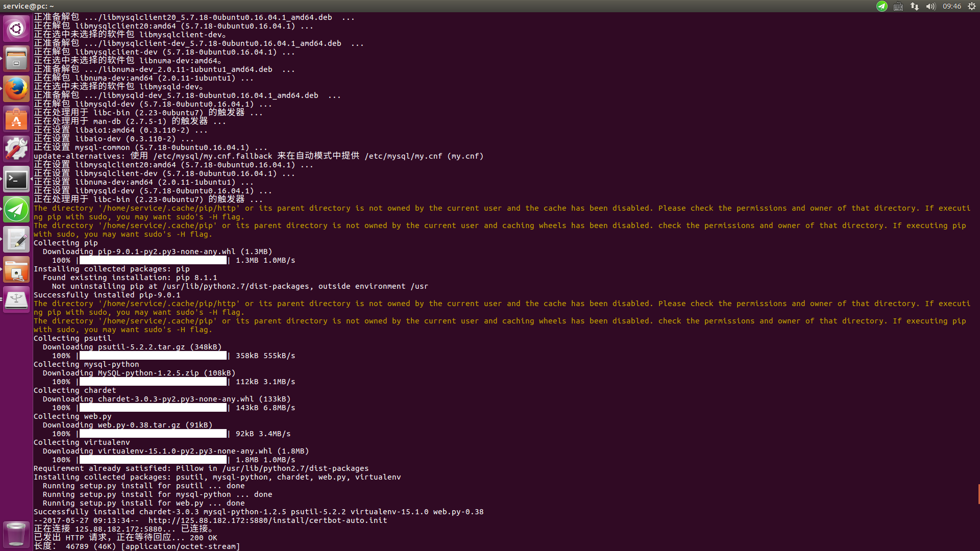Open the network connections indicator menu
This screenshot has width=980, height=551.
pyautogui.click(x=915, y=6)
